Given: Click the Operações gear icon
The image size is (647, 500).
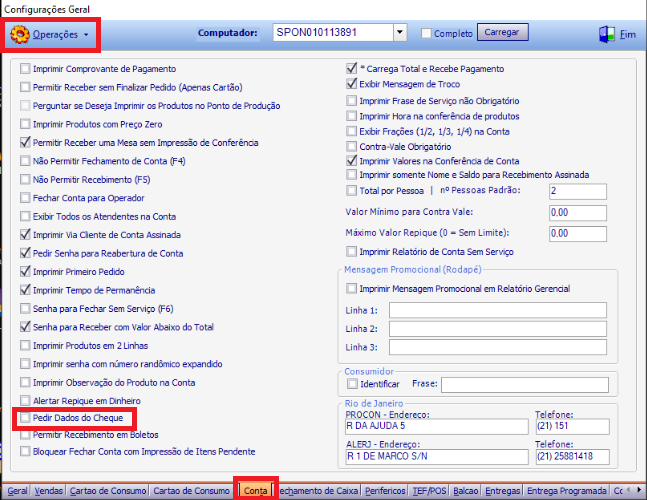Looking at the screenshot, I should tap(19, 34).
